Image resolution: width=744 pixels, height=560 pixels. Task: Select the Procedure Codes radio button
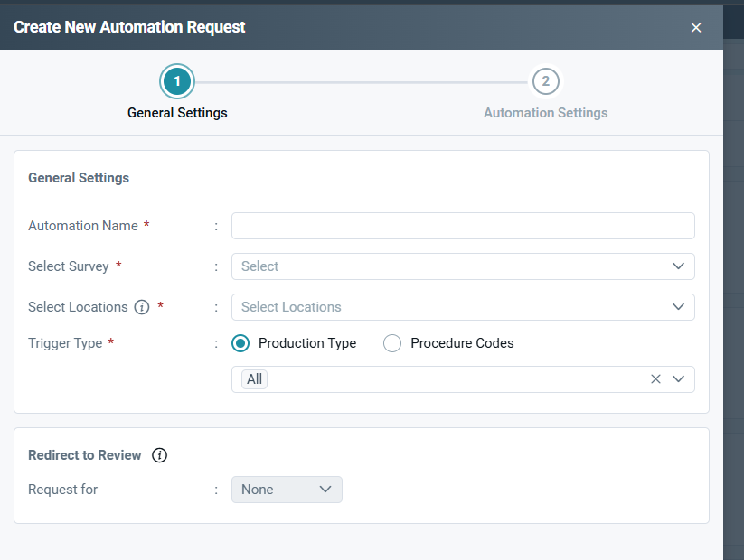point(392,343)
